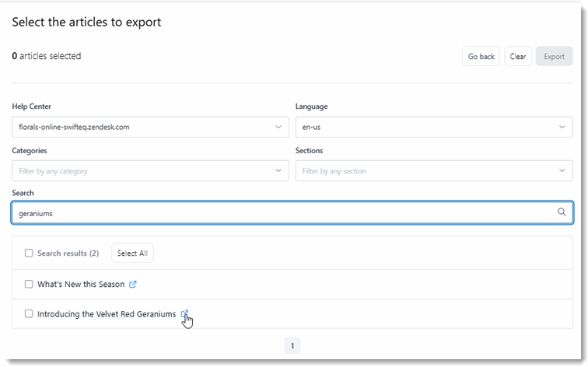The height and width of the screenshot is (367, 588).
Task: Click the Introducing the Velvet Red Geraniums title
Action: [107, 314]
